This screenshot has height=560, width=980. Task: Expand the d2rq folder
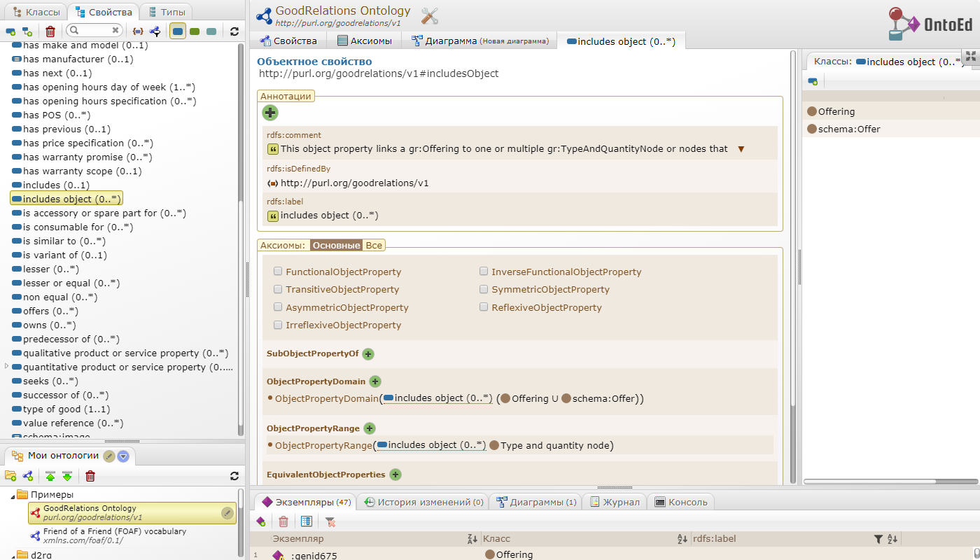coord(12,556)
